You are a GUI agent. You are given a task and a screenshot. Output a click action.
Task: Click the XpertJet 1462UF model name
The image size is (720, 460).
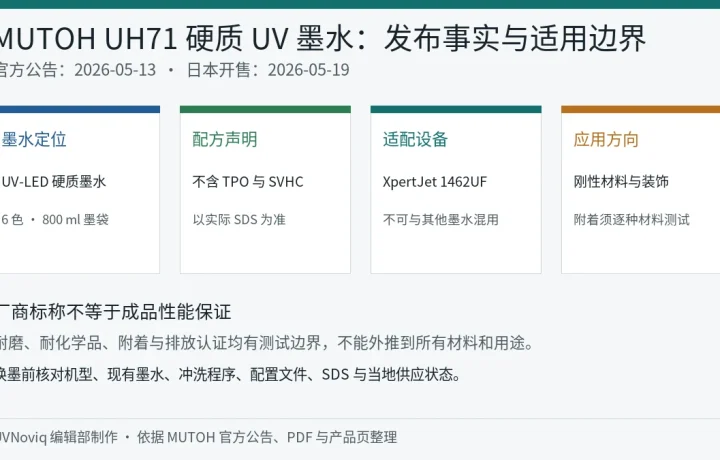(434, 182)
